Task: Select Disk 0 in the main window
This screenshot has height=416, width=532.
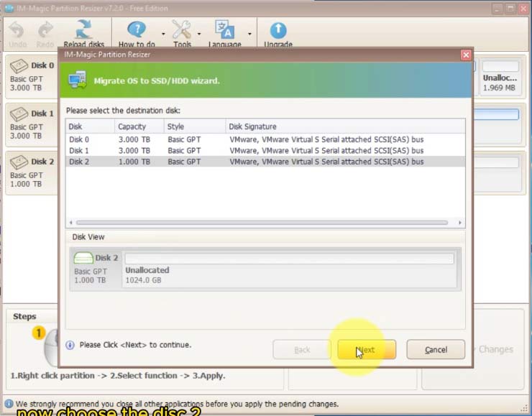Action: [32, 77]
